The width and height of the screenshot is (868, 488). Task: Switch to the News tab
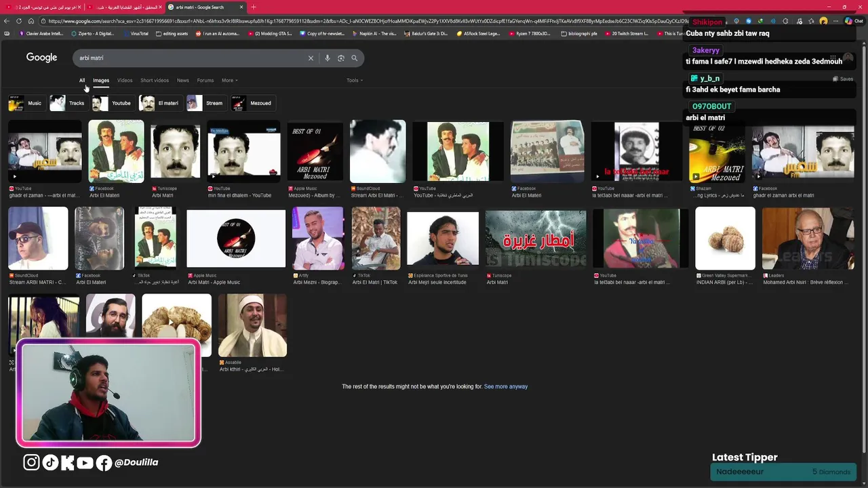[183, 81]
